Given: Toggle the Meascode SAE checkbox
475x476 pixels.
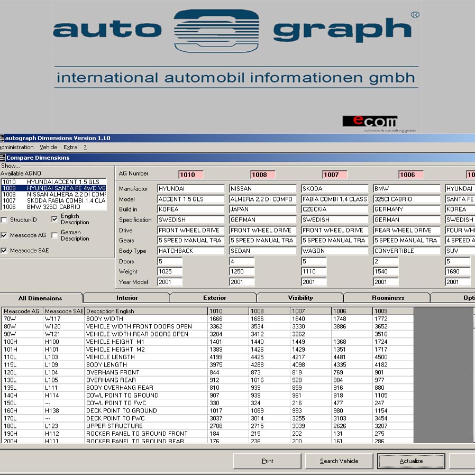Looking at the screenshot, I should [4, 251].
